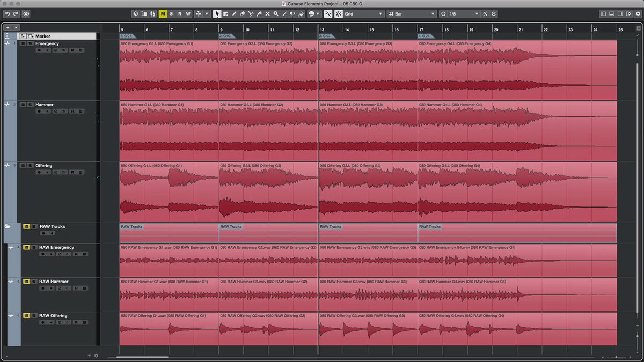Click the horizontal scrollbar at the bottom
Viewport: 644px width, 362px height.
tap(142, 357)
